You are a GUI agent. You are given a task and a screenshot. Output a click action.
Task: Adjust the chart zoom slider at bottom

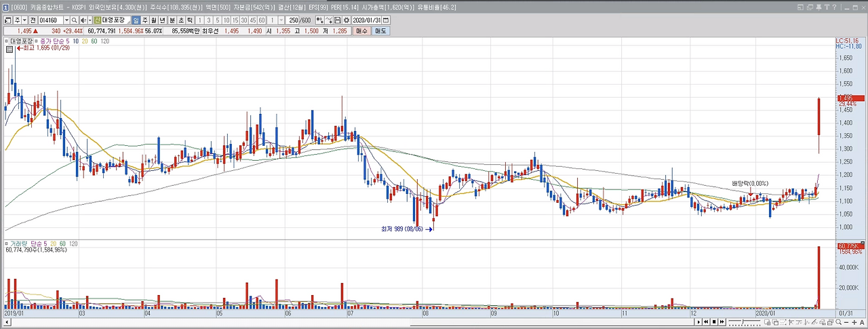(745, 322)
